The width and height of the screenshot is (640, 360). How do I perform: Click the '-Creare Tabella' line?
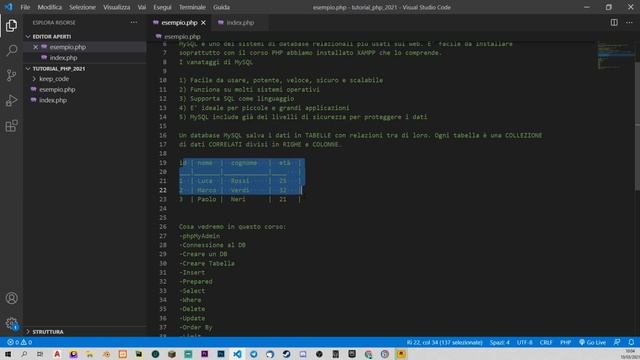[x=207, y=263]
